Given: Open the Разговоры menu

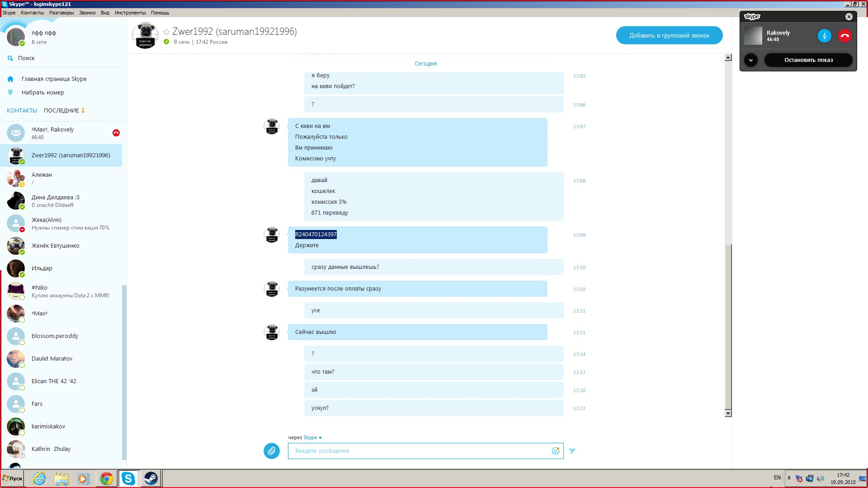Looking at the screenshot, I should coord(61,13).
